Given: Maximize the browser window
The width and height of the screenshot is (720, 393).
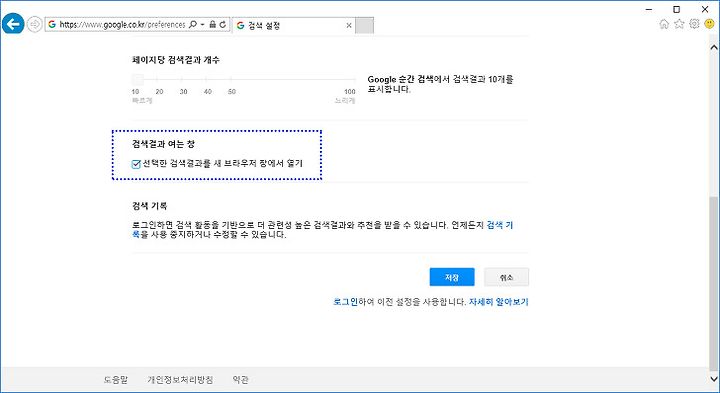Looking at the screenshot, I should [x=676, y=9].
